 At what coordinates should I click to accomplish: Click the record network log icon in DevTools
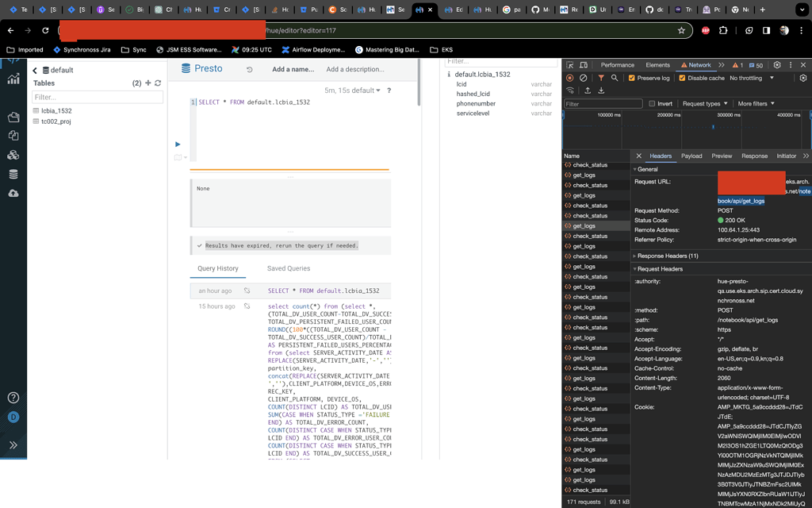(569, 78)
